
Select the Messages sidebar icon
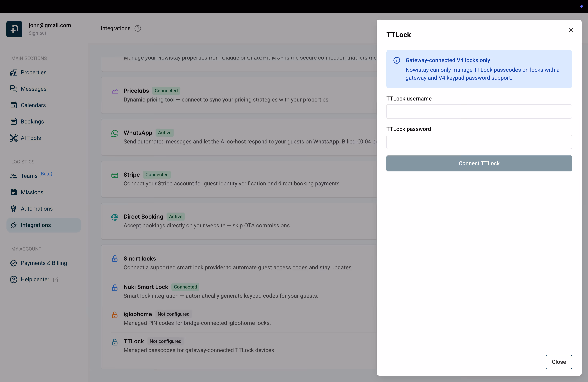(14, 89)
